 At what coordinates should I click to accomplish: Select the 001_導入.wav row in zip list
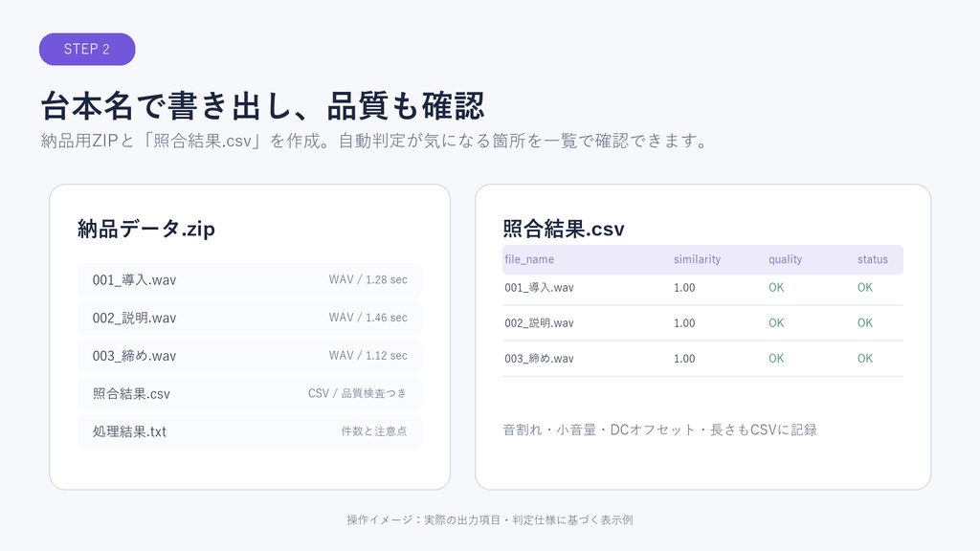(250, 280)
